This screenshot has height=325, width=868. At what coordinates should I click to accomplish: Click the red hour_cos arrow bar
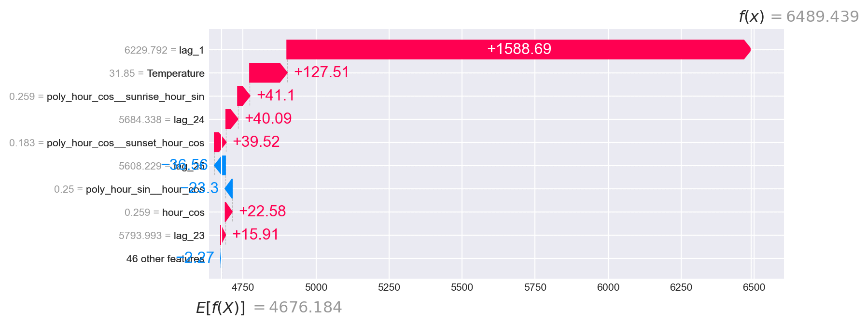(x=228, y=212)
